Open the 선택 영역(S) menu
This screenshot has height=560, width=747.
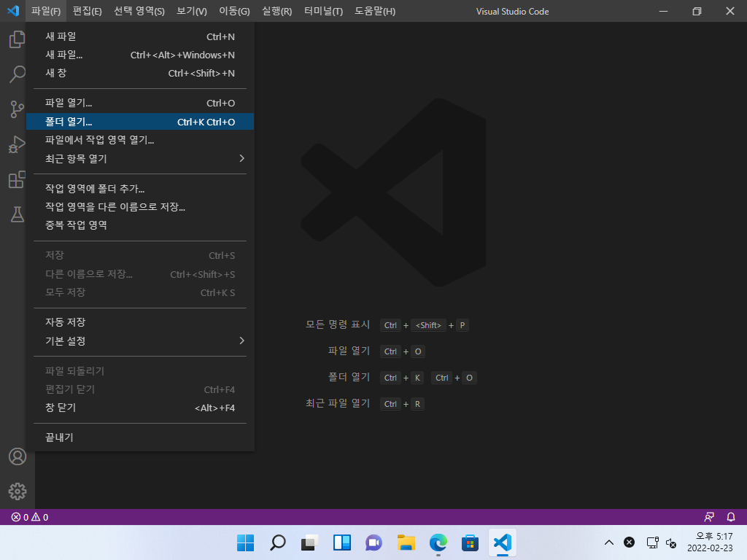point(139,11)
